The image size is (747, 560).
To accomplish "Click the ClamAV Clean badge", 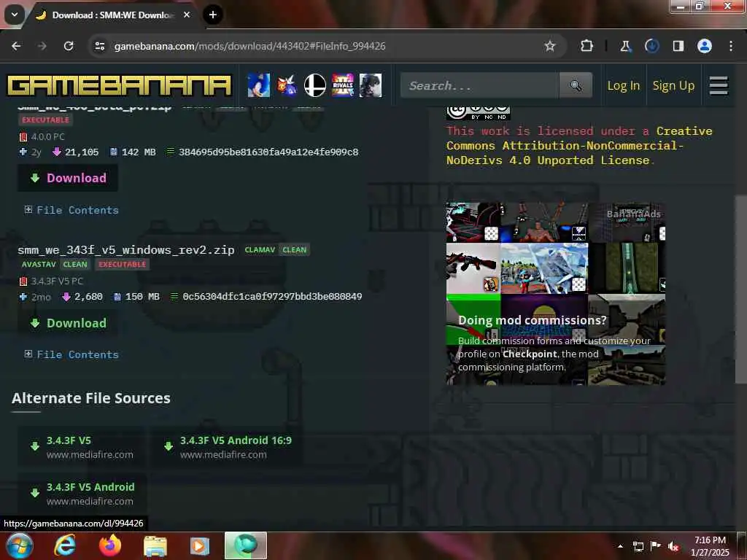I will (276, 250).
